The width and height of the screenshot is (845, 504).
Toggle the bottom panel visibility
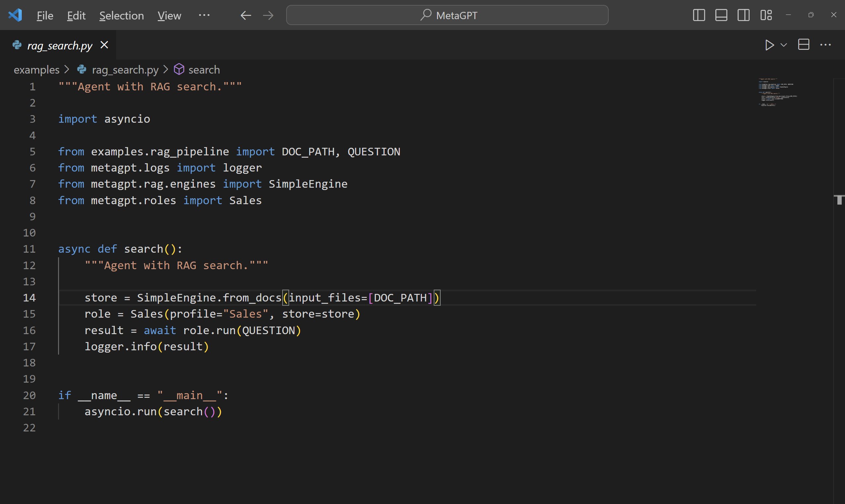point(721,15)
